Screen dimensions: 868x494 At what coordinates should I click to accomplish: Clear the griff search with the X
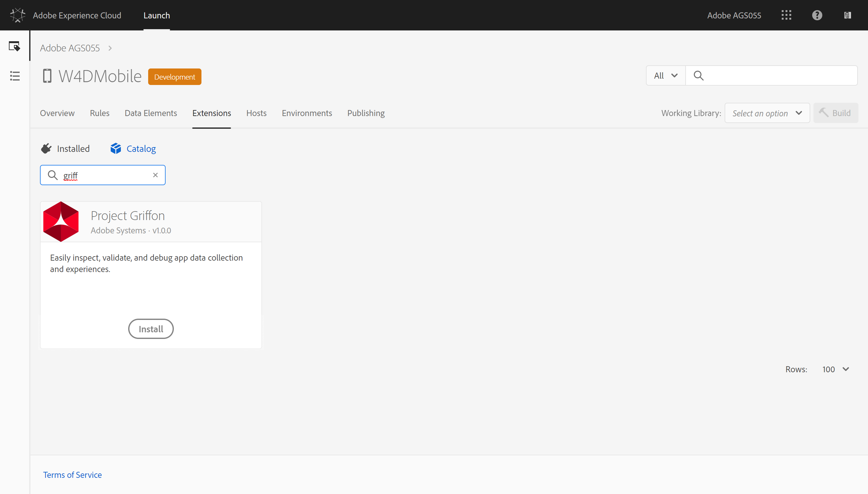tap(155, 175)
